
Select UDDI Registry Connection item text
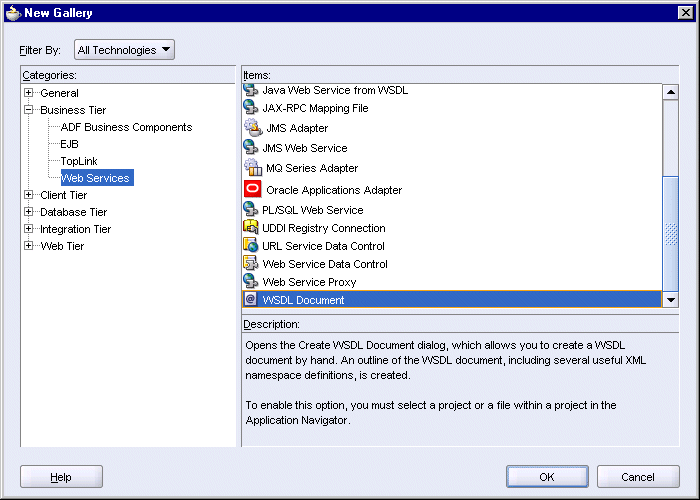[324, 228]
